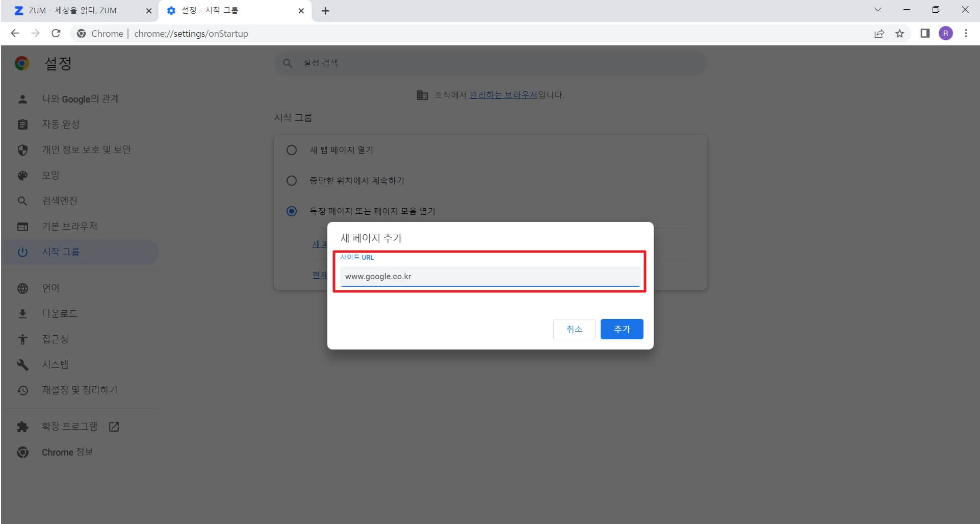Select the 새 탭 페이지 열기 radio button
Screen dimensions: 980x524
click(x=291, y=150)
